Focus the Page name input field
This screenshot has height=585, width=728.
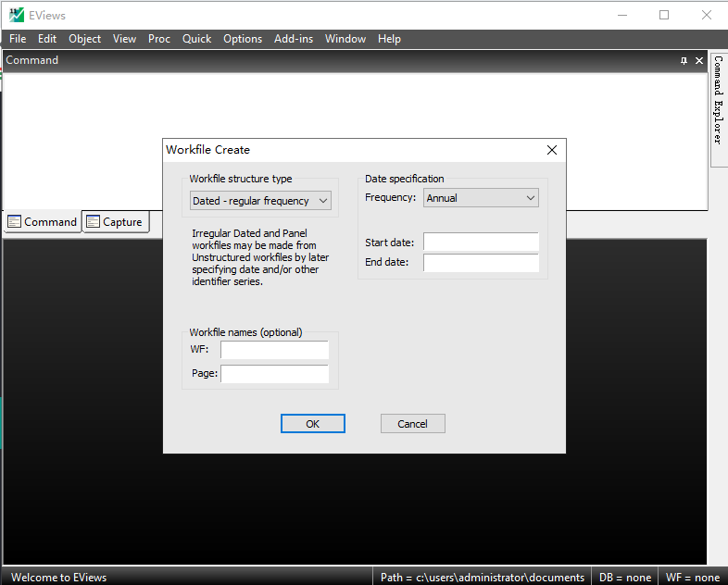(x=274, y=373)
